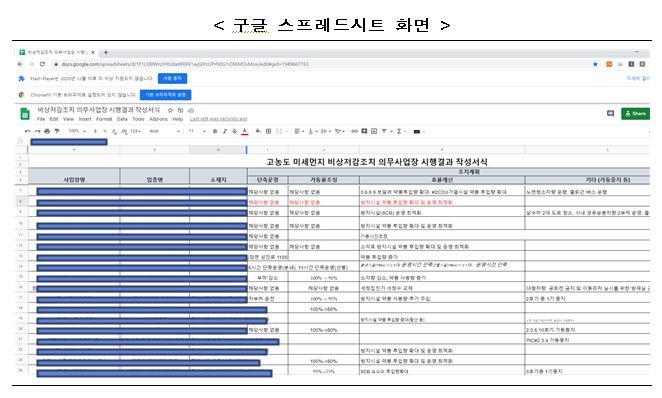Toggle Italic formatting
Viewport: 662px width, 398px height.
click(225, 131)
